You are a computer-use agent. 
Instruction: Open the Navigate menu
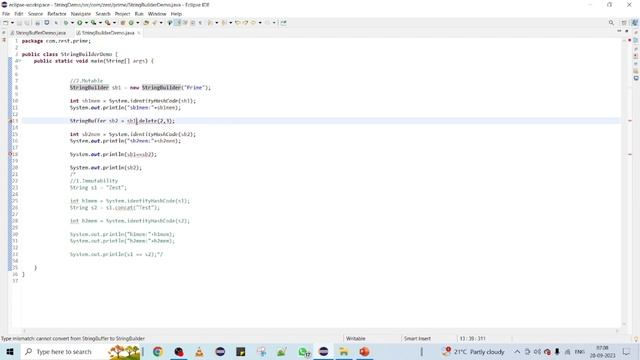tap(81, 14)
